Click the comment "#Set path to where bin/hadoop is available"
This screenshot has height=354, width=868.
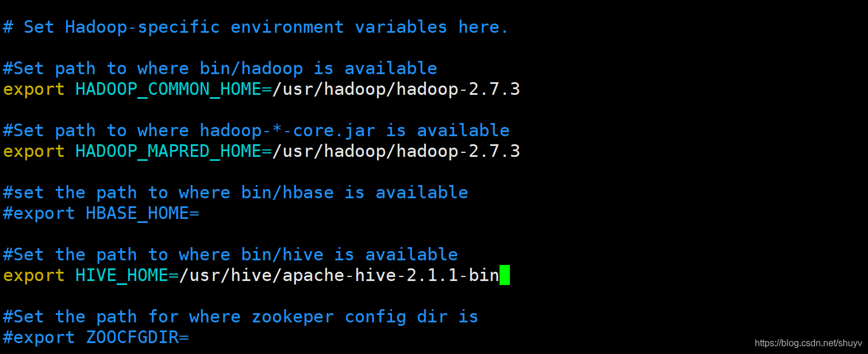220,68
